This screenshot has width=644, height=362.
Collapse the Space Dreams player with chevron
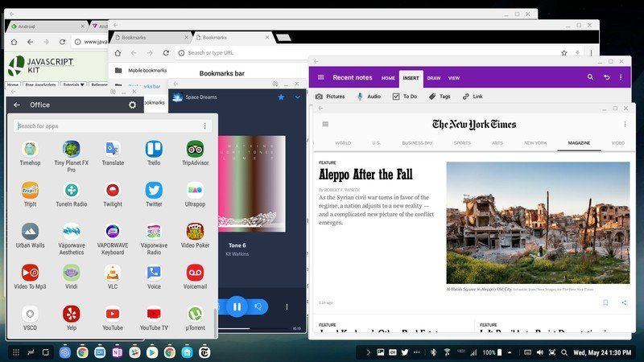[x=297, y=97]
